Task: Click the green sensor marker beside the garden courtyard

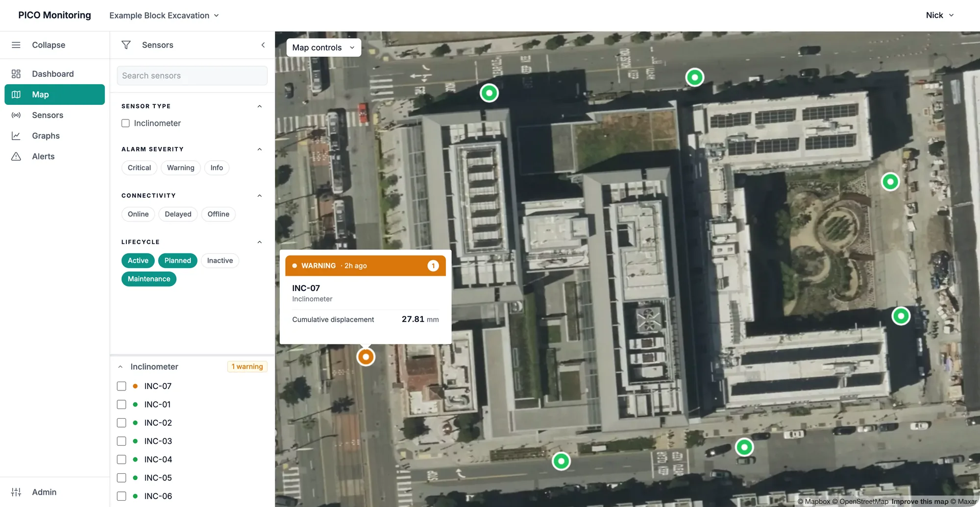Action: (890, 182)
